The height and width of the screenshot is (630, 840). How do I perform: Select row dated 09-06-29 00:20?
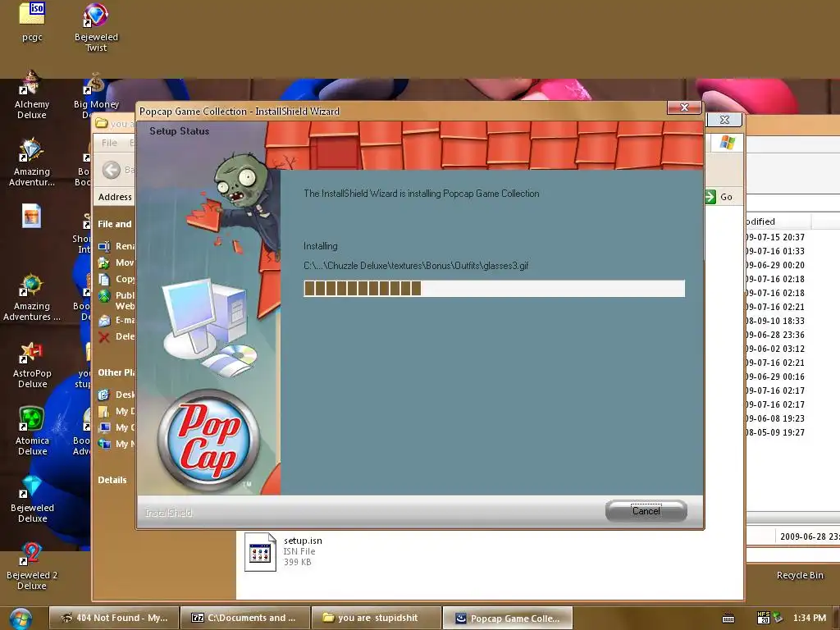pyautogui.click(x=775, y=265)
